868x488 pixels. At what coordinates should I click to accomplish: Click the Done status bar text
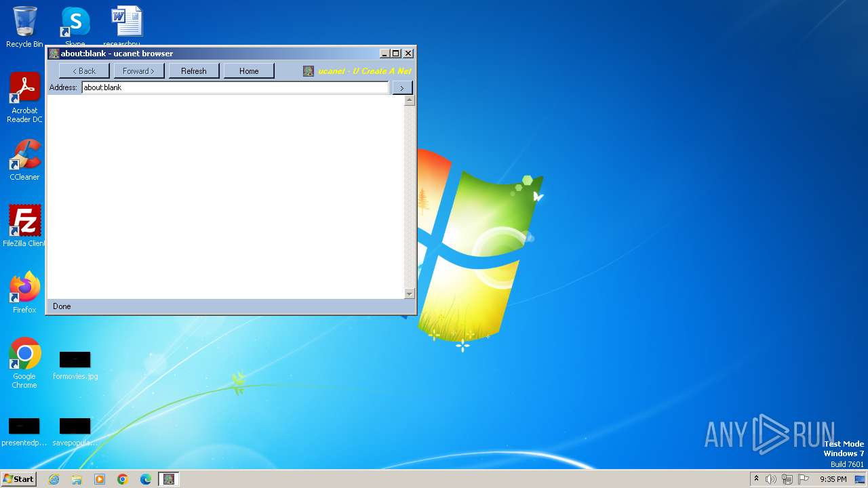pyautogui.click(x=62, y=306)
